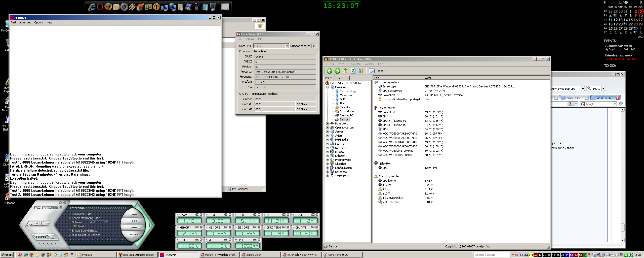Click EVEREST green back arrow button
Image resolution: width=644 pixels, height=258 pixels.
point(329,71)
